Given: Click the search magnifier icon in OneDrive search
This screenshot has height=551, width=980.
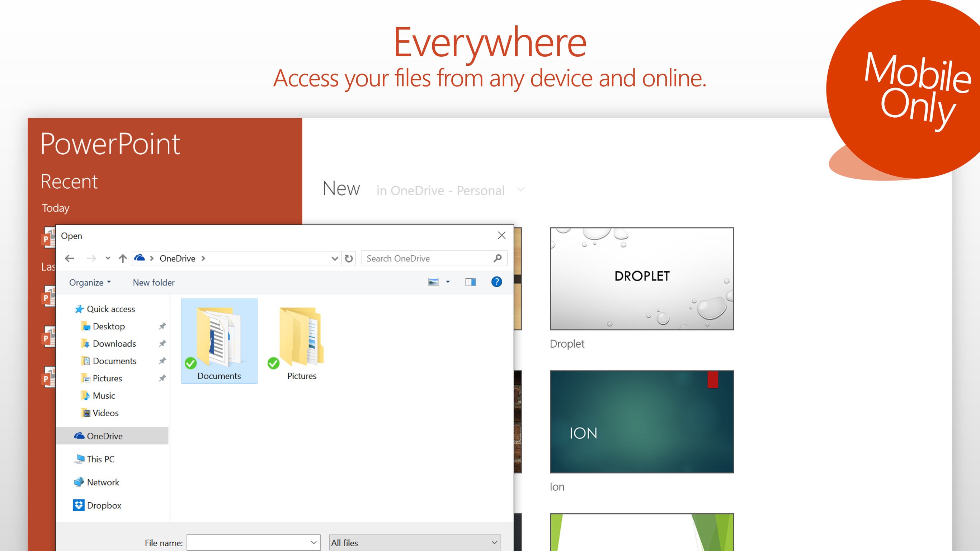Looking at the screenshot, I should tap(497, 259).
